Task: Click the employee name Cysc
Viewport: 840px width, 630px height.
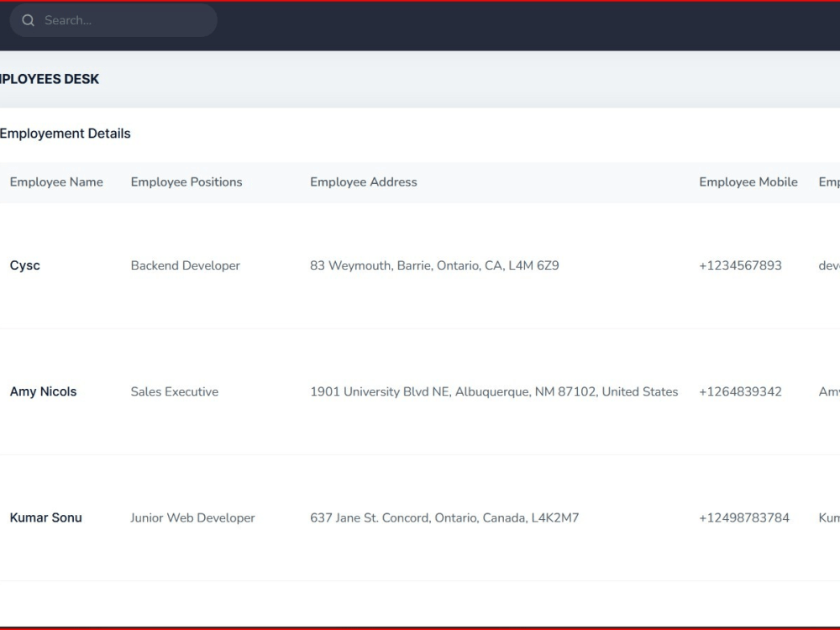Action: point(24,265)
